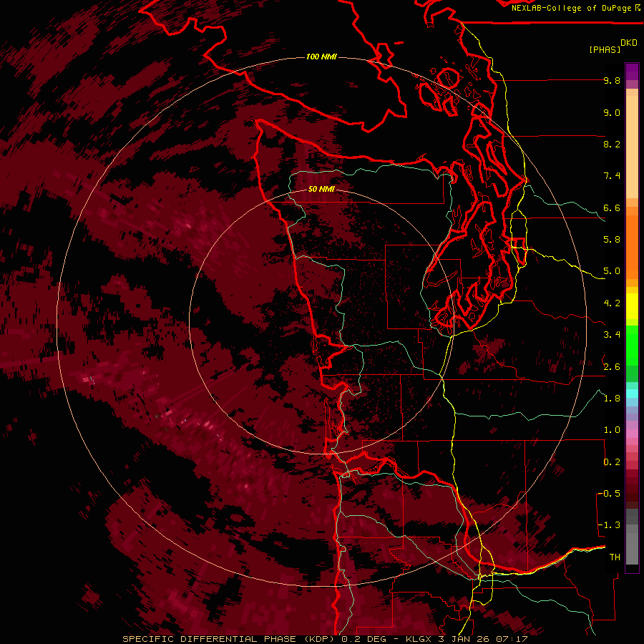This screenshot has height=644, width=644.
Task: Click the 9.8 legend value
Action: click(612, 81)
